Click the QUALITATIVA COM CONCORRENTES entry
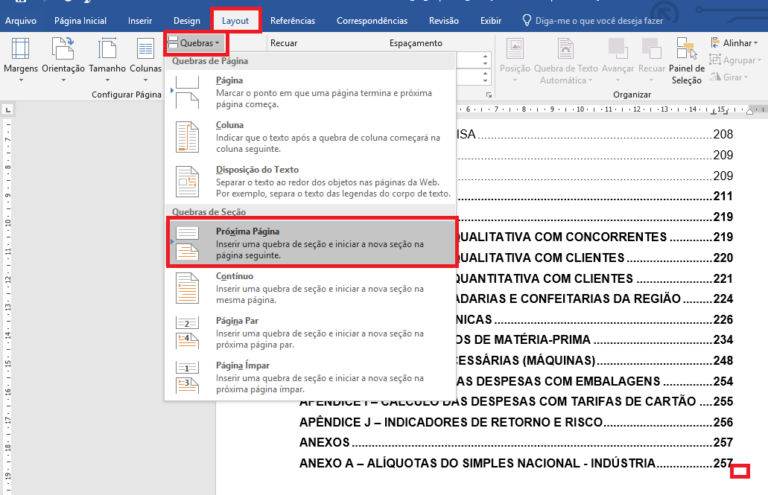The width and height of the screenshot is (768, 495). [595, 237]
